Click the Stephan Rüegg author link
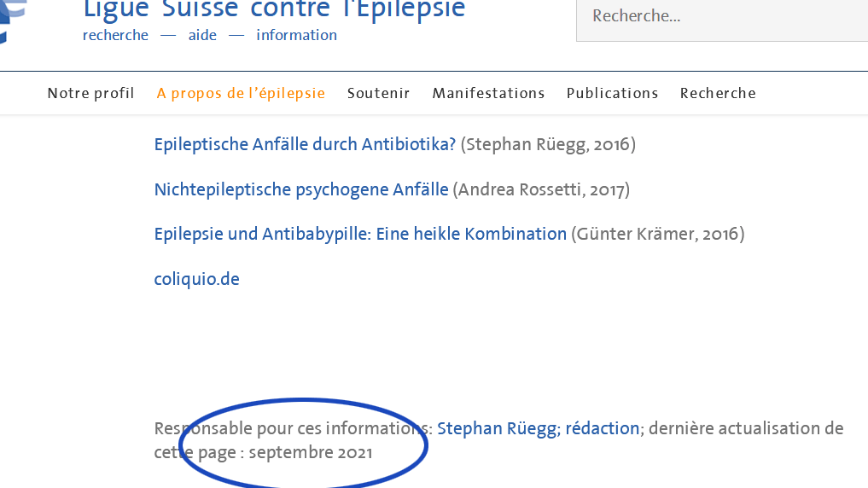 click(x=498, y=428)
